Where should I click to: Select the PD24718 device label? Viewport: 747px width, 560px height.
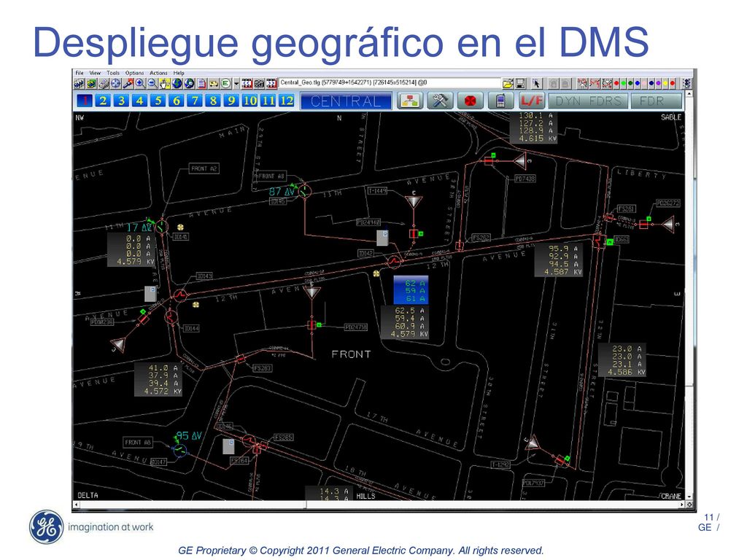356,327
